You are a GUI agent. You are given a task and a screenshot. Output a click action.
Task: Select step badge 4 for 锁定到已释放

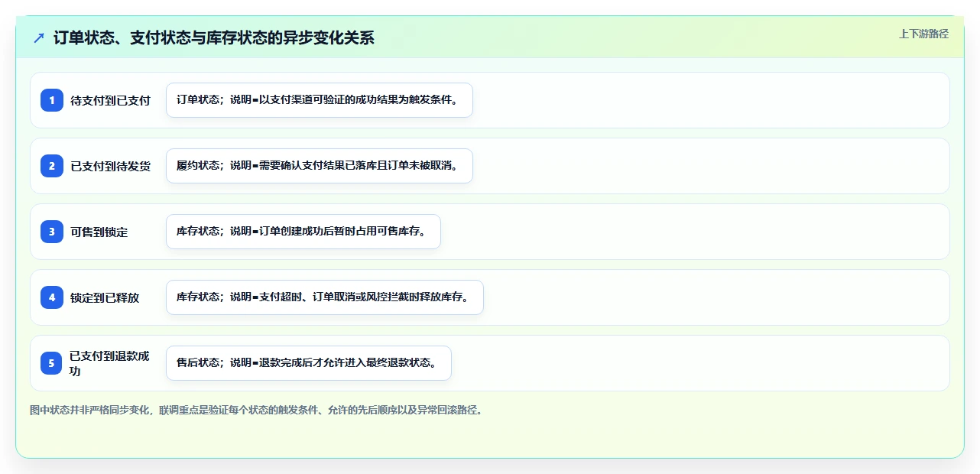point(52,297)
